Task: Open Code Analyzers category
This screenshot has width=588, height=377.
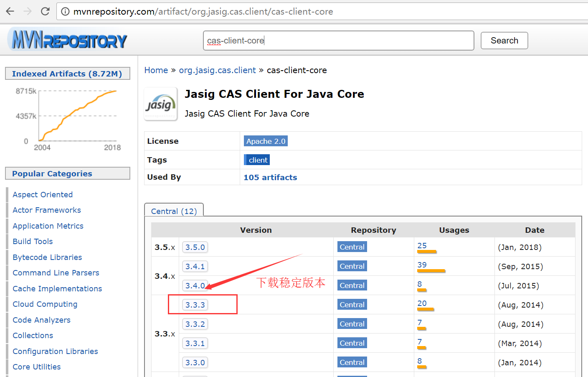Action: (41, 320)
